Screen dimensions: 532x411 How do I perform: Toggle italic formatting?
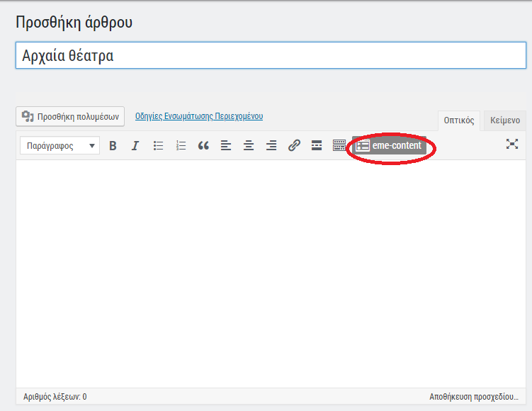coord(135,145)
